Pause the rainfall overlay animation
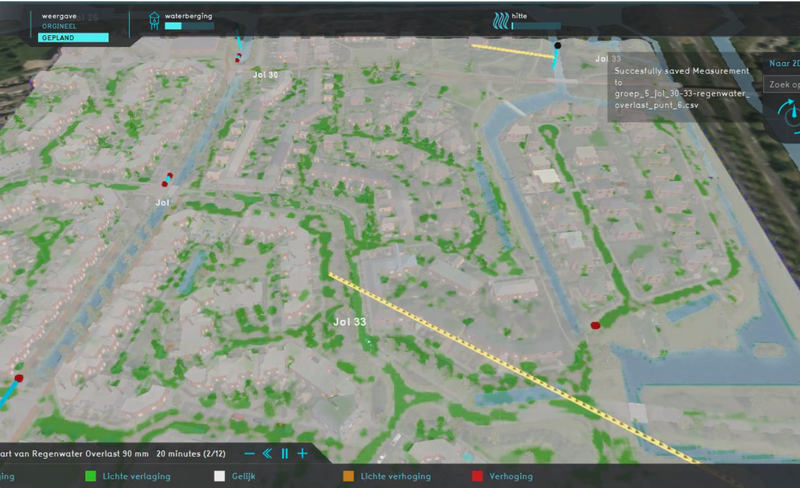This screenshot has width=800, height=488. point(285,454)
